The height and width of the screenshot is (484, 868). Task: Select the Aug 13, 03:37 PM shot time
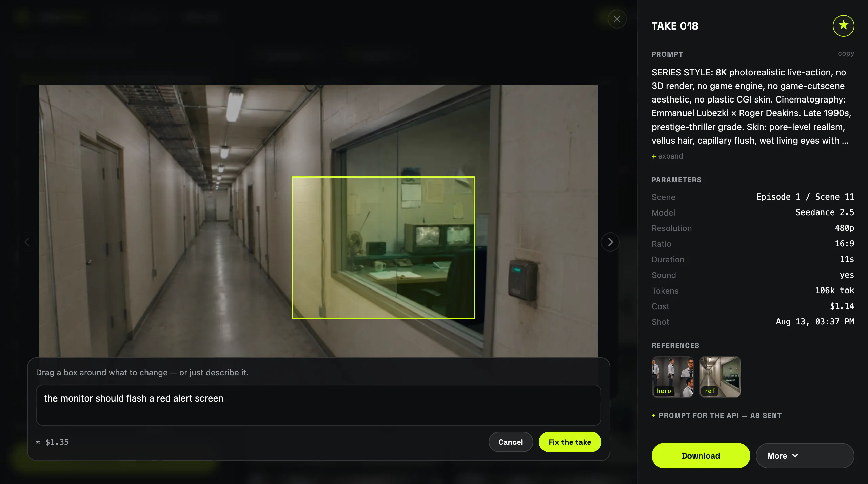(x=815, y=322)
